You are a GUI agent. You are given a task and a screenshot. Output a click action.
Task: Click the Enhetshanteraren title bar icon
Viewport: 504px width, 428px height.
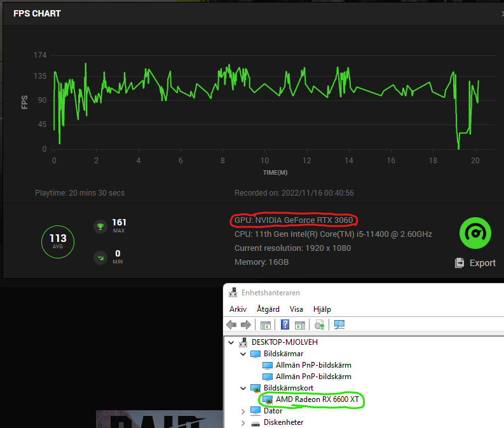tap(233, 293)
